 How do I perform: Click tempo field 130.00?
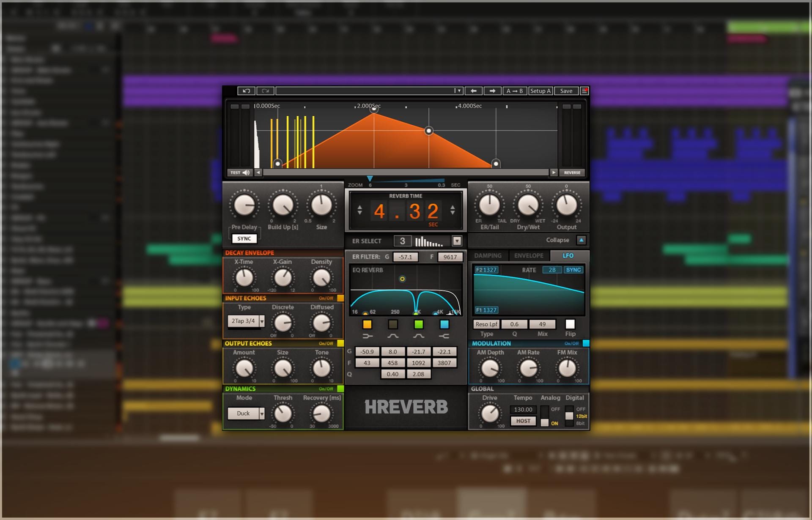tap(523, 410)
